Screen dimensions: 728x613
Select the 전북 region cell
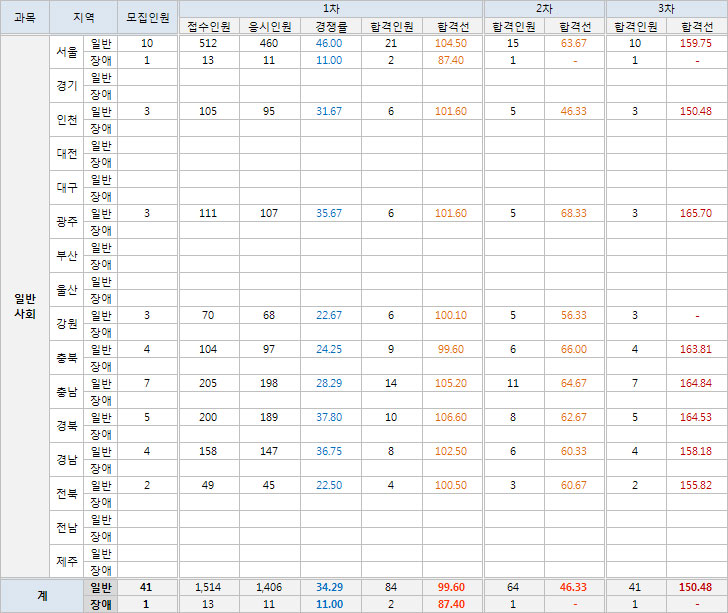tap(67, 494)
